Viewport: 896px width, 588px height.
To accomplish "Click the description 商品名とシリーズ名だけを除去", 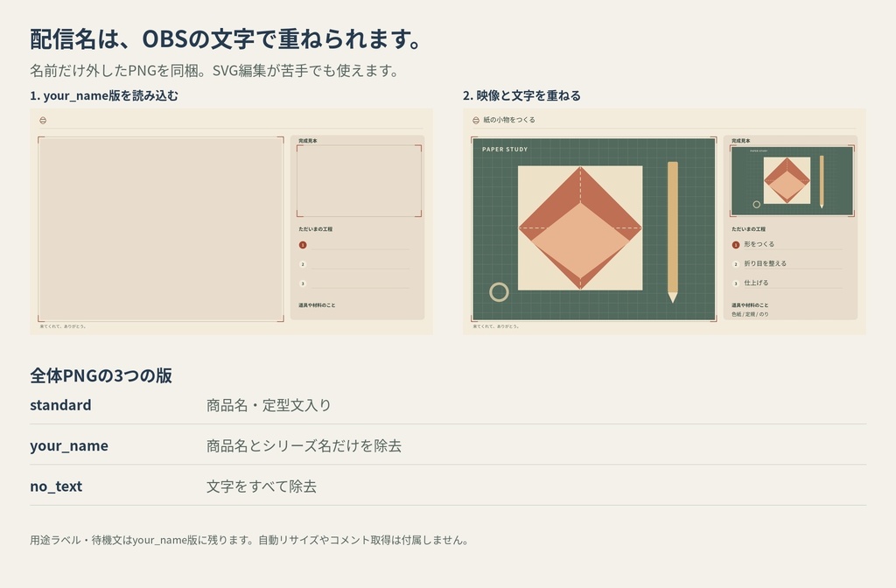I will tap(304, 445).
